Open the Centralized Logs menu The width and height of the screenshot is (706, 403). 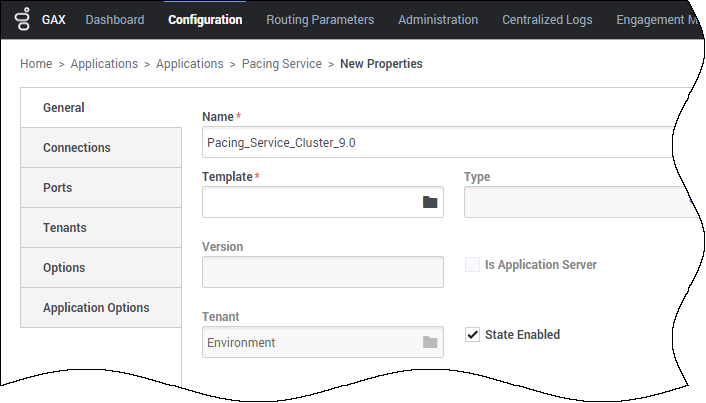(547, 20)
